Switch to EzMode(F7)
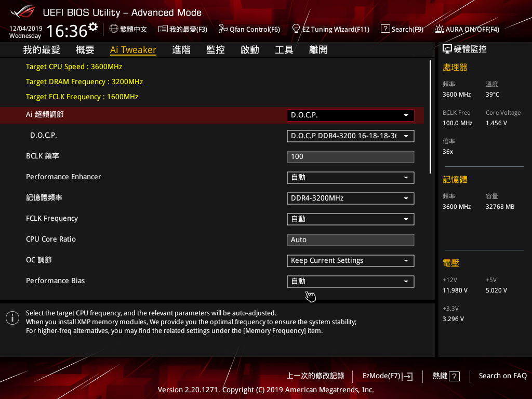532x399 pixels. [388, 376]
